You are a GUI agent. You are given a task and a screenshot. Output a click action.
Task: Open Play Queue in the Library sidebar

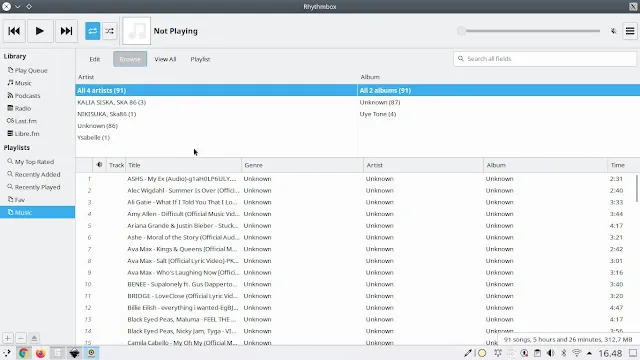(x=38, y=71)
